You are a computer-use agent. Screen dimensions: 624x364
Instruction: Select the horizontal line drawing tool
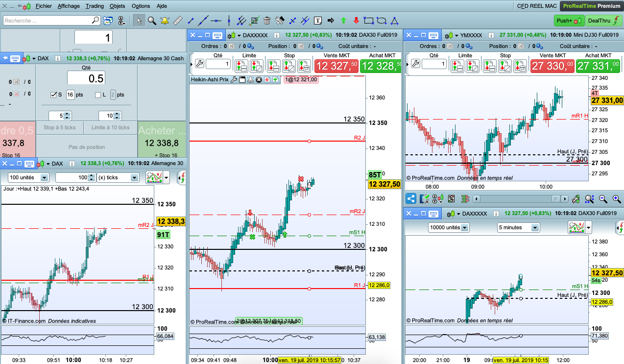pyautogui.click(x=216, y=21)
